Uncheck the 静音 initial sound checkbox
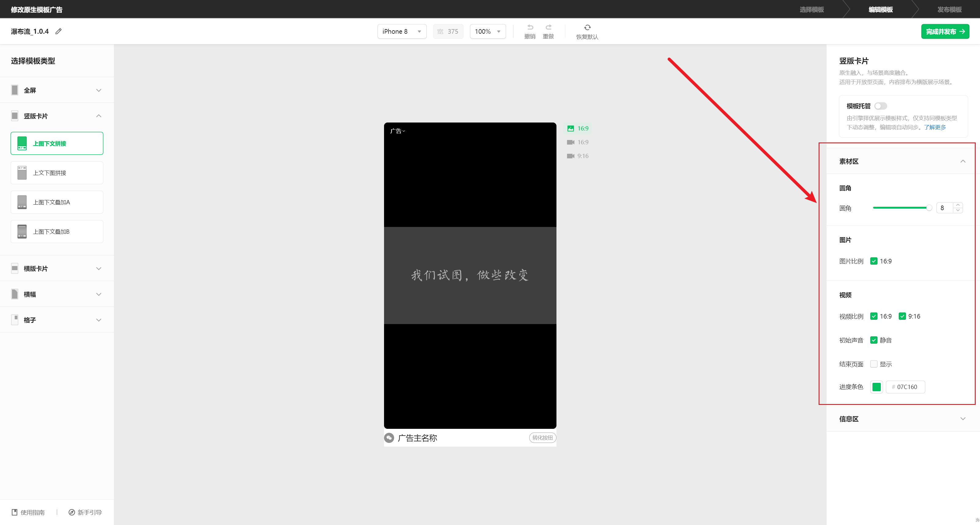The height and width of the screenshot is (525, 980). [874, 340]
